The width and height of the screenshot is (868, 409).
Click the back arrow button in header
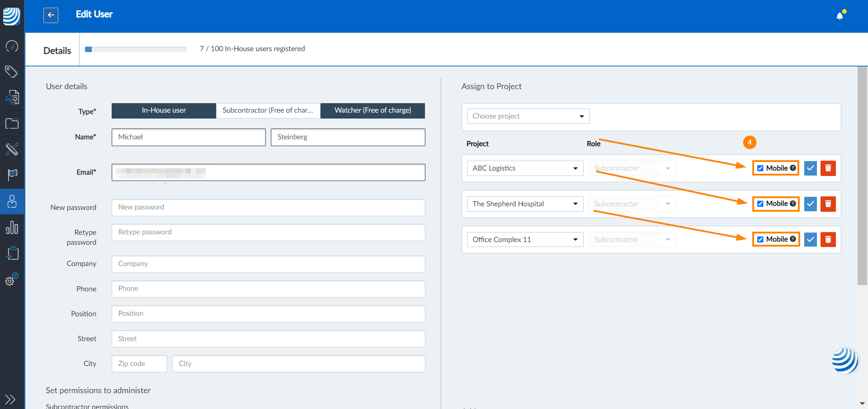(x=51, y=15)
